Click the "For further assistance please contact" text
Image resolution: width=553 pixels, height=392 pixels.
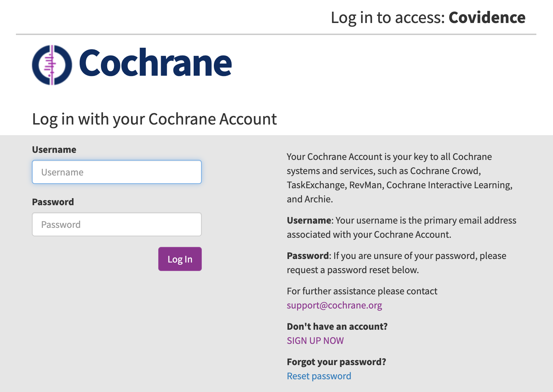point(362,291)
